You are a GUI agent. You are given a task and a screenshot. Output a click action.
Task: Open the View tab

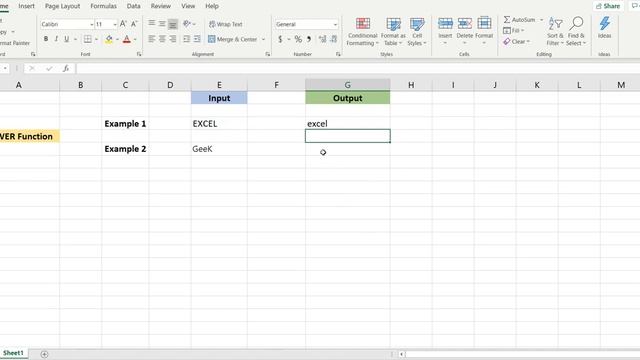[188, 6]
